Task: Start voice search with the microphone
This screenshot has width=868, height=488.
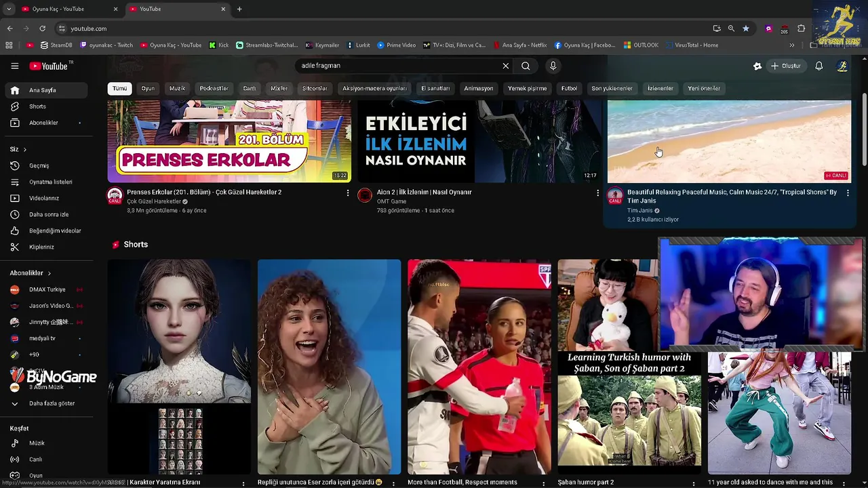Action: click(x=553, y=66)
